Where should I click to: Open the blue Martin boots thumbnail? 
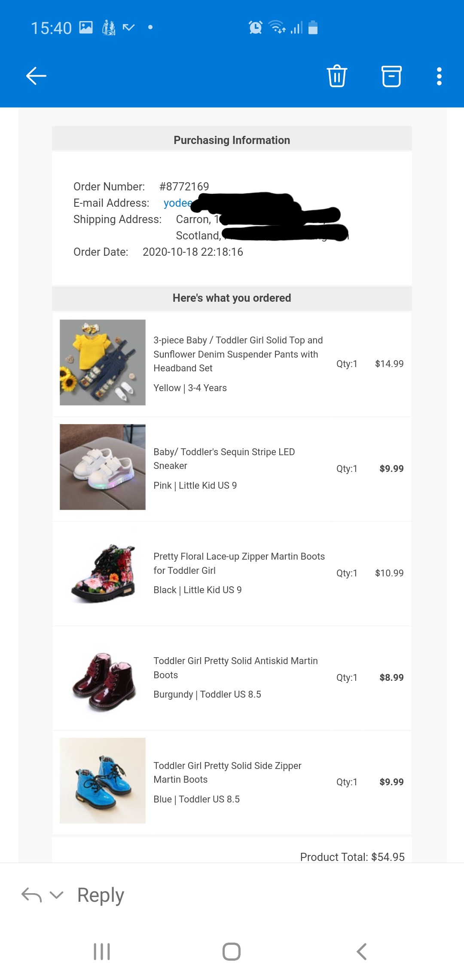pyautogui.click(x=103, y=781)
